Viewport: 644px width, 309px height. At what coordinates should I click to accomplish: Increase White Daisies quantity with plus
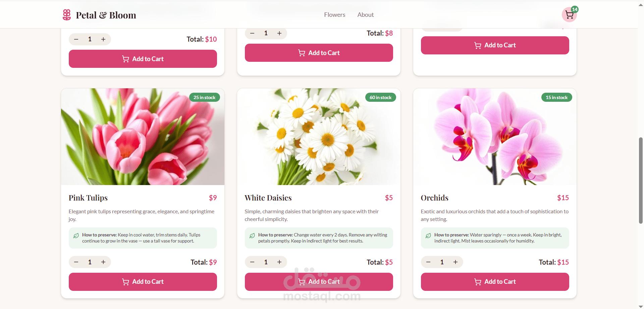(279, 262)
